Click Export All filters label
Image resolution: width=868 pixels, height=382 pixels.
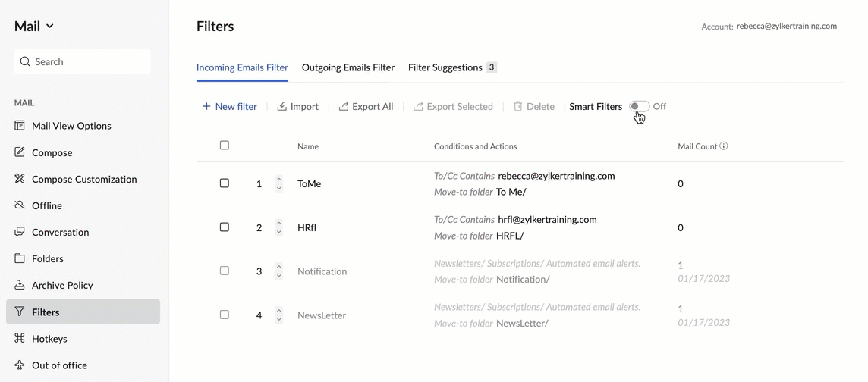click(x=373, y=107)
